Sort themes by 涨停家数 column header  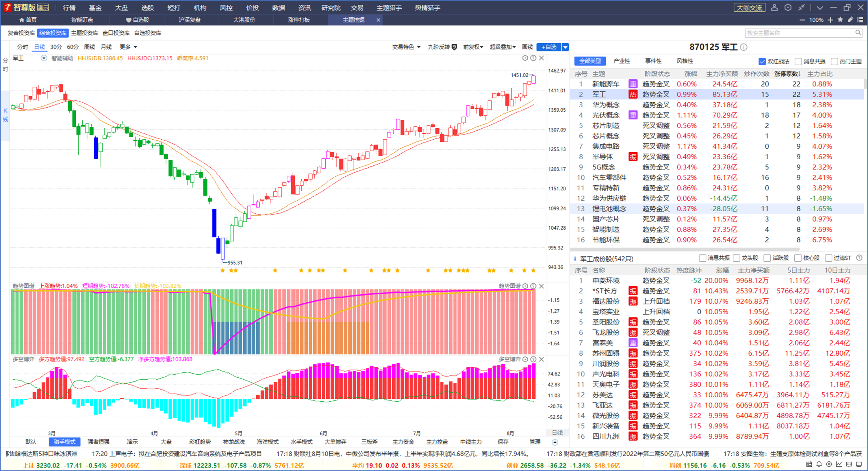click(x=787, y=73)
